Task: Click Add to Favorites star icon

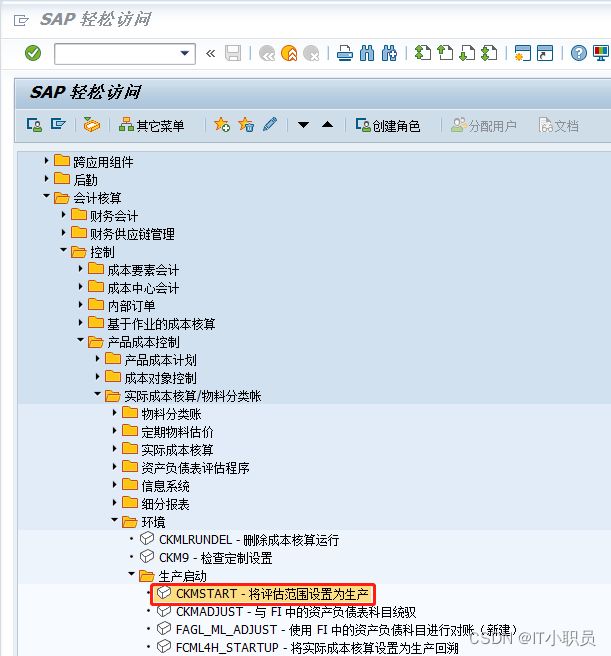Action: coord(221,125)
